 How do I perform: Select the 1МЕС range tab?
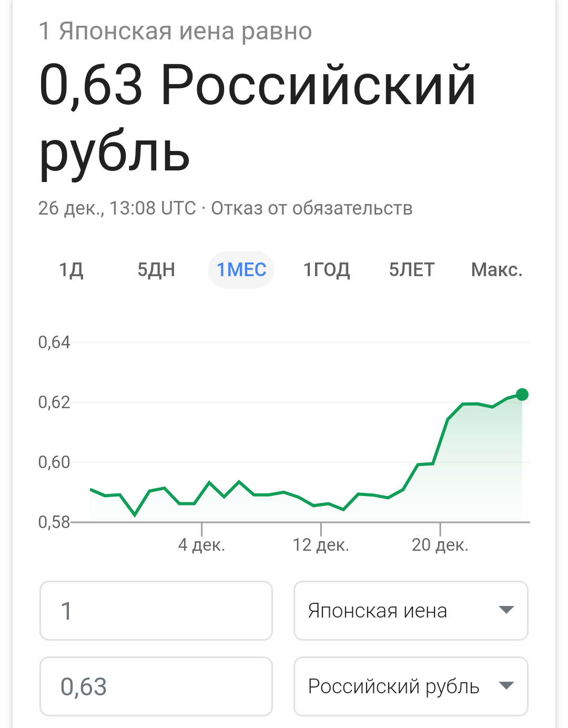click(x=241, y=270)
